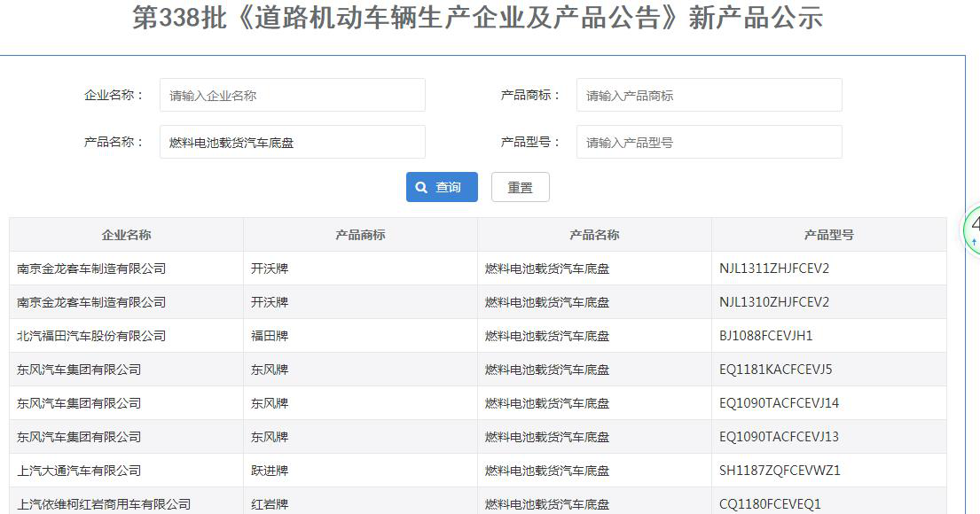Click 北汽福田汽车股份有限公司 company cell
This screenshot has height=514, width=980.
126,336
